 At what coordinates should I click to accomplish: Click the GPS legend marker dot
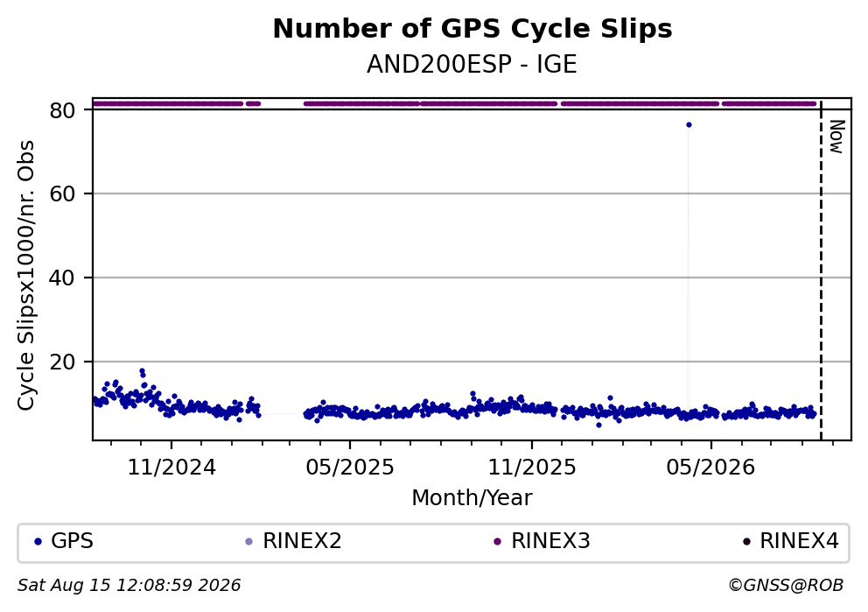tap(38, 542)
